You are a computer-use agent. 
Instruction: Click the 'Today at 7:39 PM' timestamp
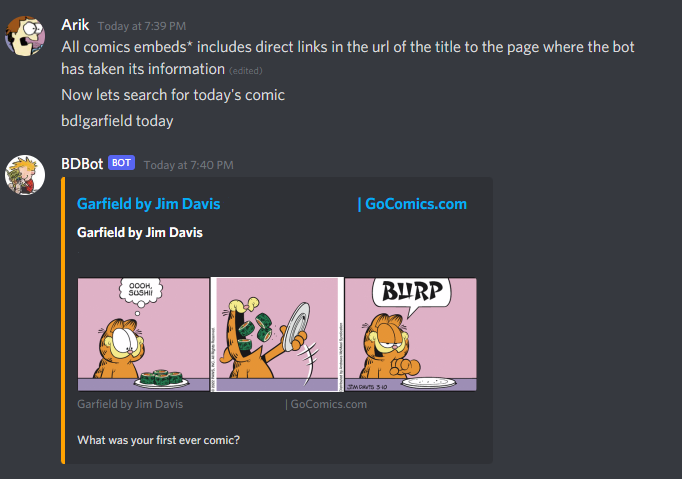[x=142, y=26]
